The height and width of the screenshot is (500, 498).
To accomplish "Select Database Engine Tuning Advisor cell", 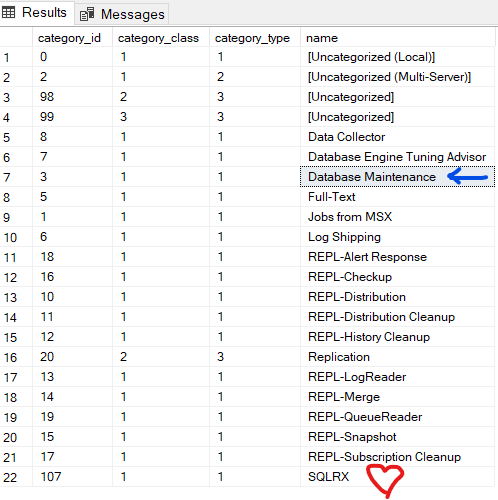I will point(398,157).
